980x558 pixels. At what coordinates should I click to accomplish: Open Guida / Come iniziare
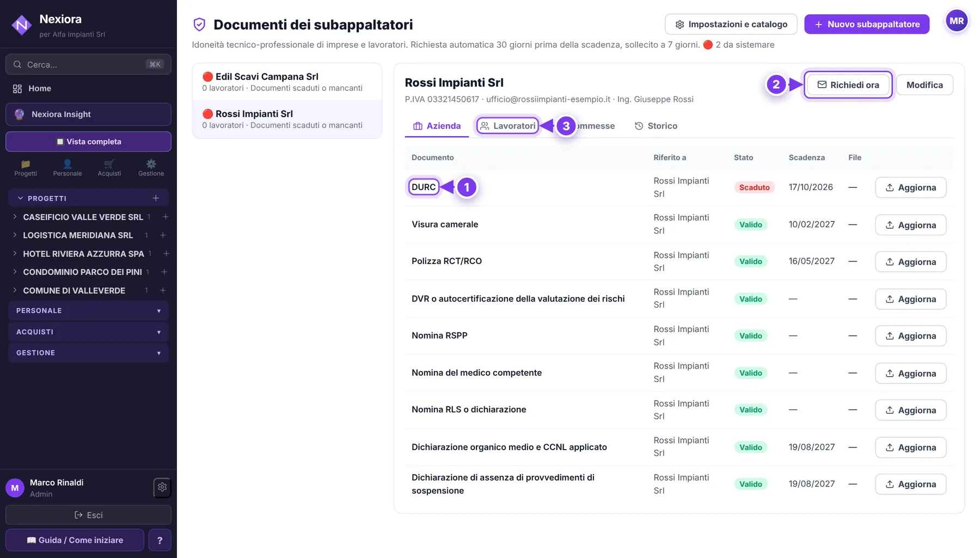[75, 540]
